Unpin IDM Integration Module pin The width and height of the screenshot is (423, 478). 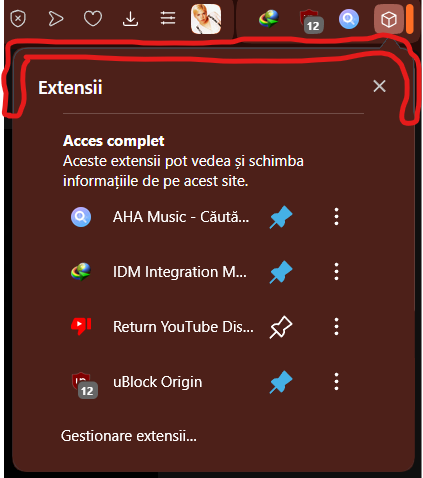281,272
